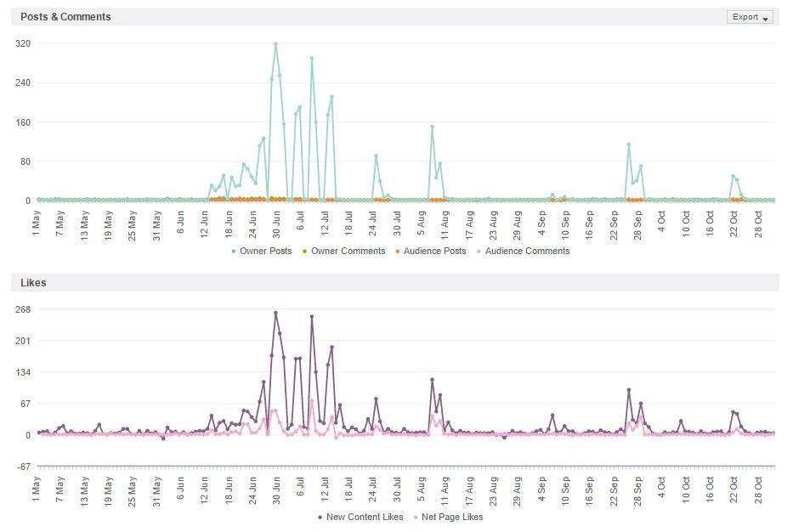Click the Audience Comments peak around 8 August
This screenshot has width=793, height=532.
[x=432, y=127]
